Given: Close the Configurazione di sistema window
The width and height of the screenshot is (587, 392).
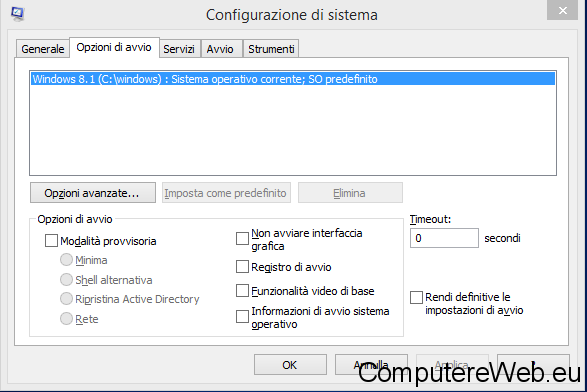Looking at the screenshot, I should [x=562, y=10].
